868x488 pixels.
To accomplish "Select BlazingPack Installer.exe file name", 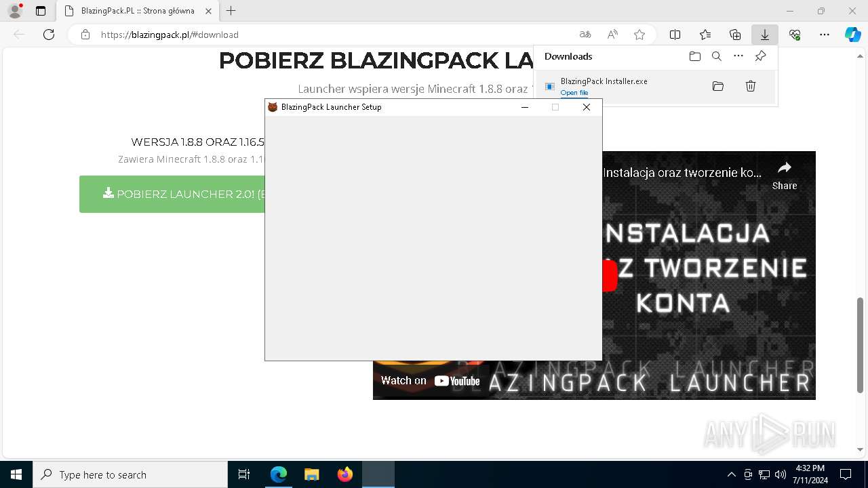I will 604,81.
